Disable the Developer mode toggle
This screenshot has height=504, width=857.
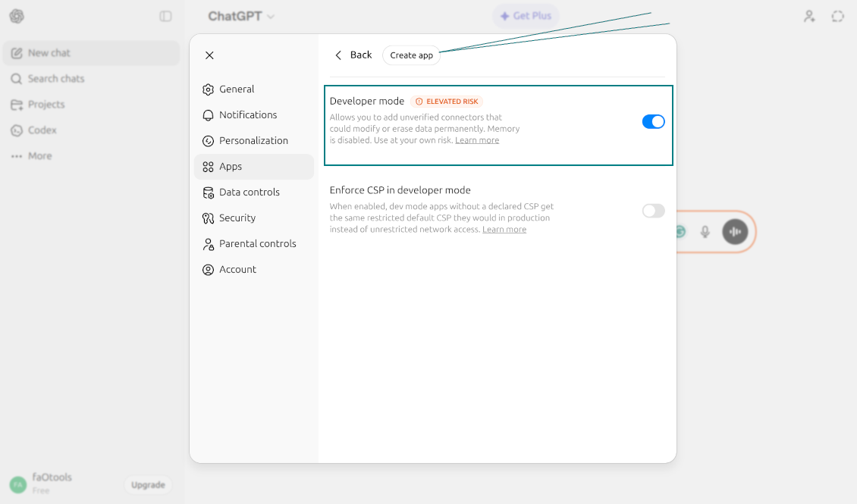coord(653,121)
